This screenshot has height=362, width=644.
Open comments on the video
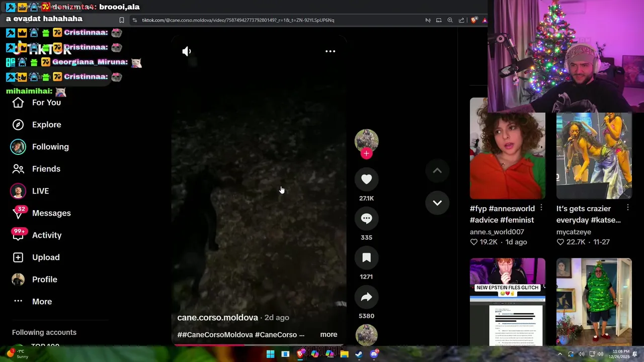click(x=366, y=219)
